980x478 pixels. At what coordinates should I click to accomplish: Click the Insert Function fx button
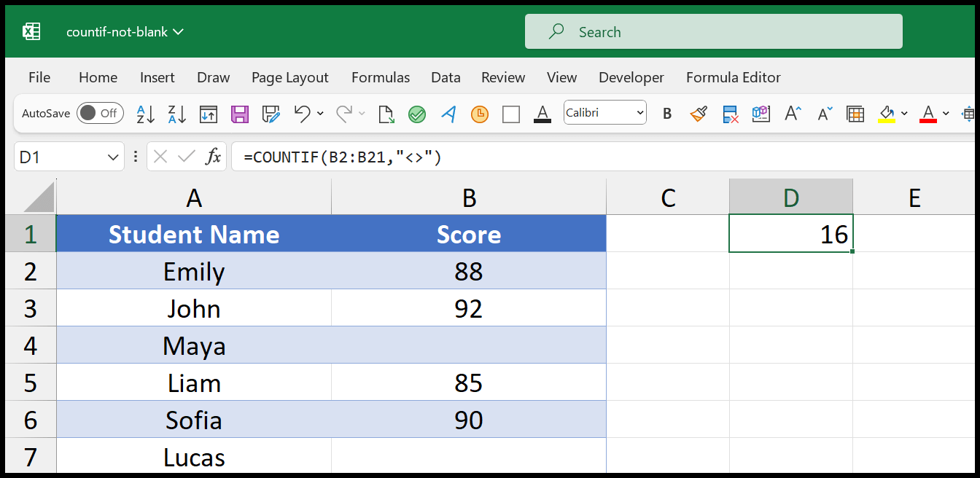click(x=212, y=157)
